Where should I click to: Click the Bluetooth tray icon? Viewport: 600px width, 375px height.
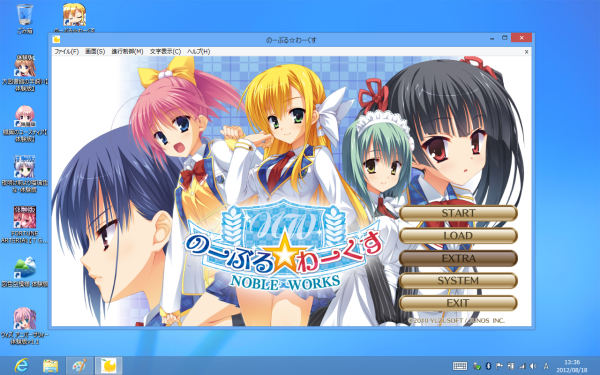coord(488,366)
